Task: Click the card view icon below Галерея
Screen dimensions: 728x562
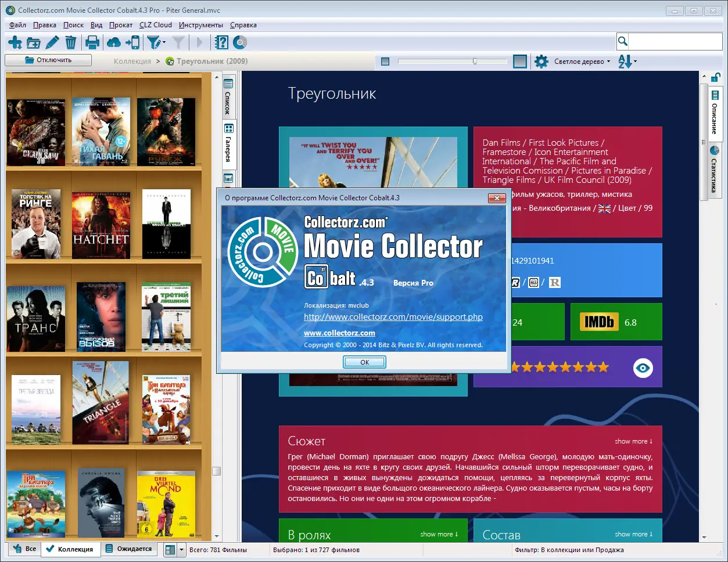Action: (x=228, y=179)
